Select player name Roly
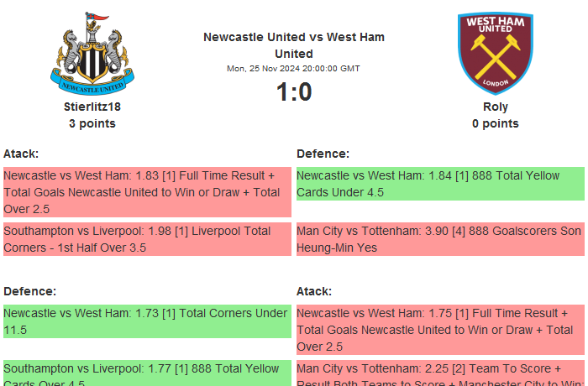Viewport: 588px width, 386px height. click(x=495, y=107)
